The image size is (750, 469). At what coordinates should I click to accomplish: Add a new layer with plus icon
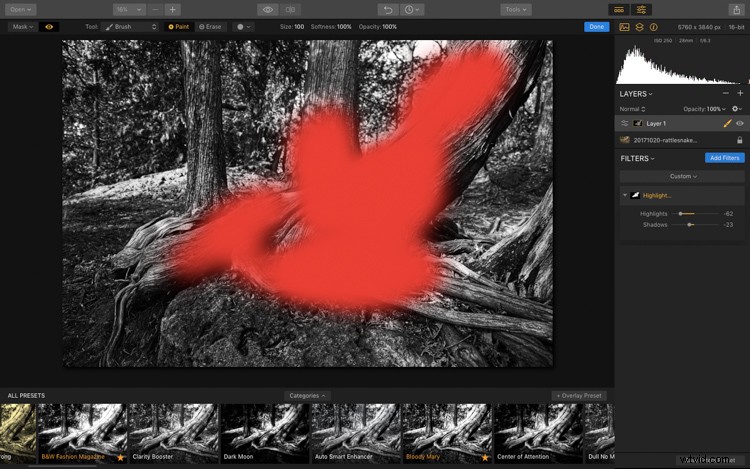coord(740,93)
